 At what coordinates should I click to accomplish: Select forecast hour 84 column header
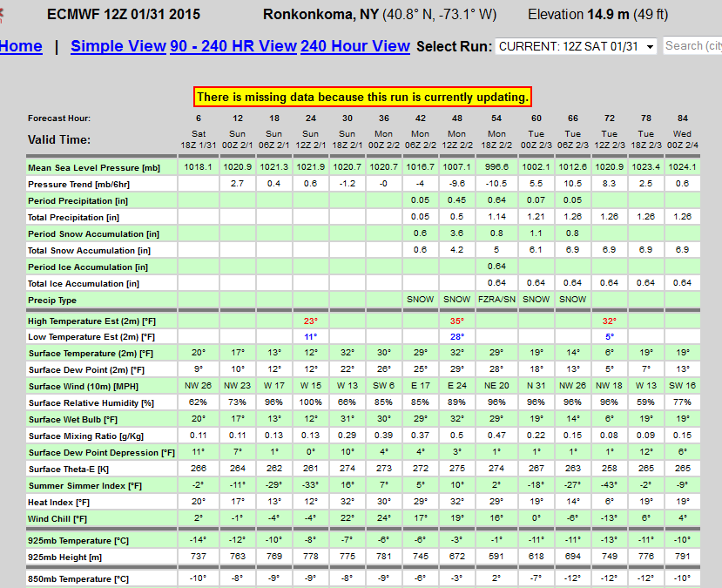[x=683, y=118]
